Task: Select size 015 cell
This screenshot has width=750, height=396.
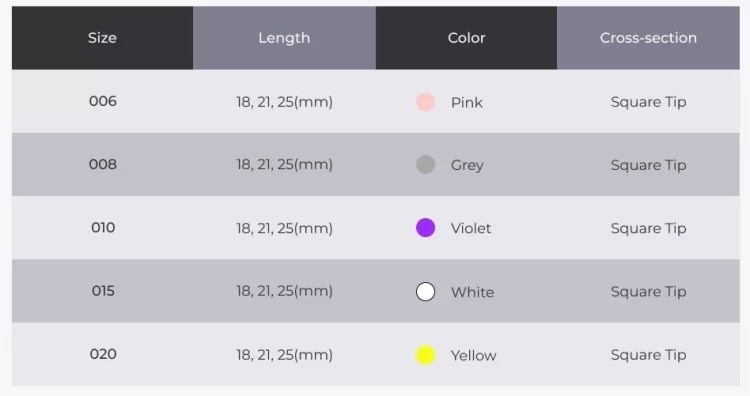Action: [x=102, y=291]
